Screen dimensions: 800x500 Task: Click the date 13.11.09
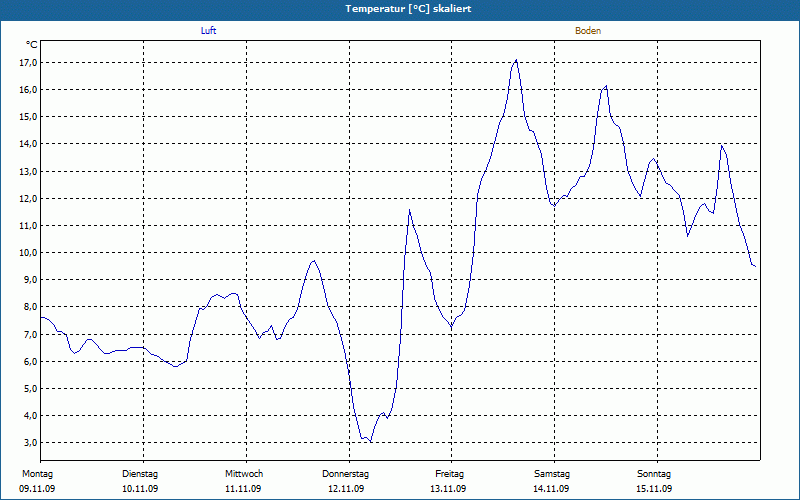[x=448, y=489]
